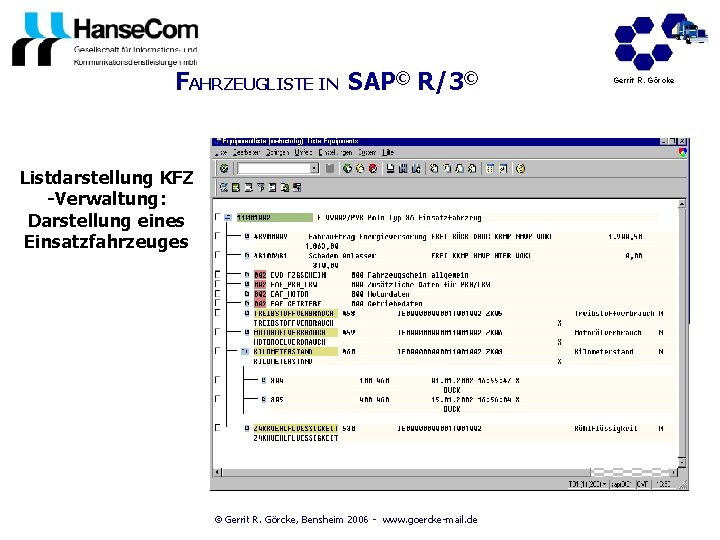Expand the Zusätzliche Daten für PKW/LKW node

point(247,284)
